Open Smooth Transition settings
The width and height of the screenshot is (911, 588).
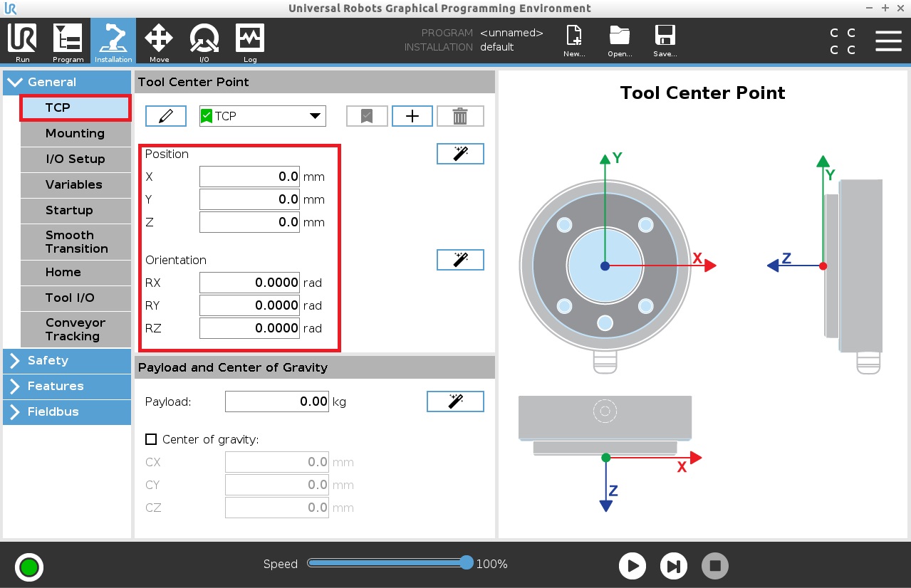coord(76,242)
